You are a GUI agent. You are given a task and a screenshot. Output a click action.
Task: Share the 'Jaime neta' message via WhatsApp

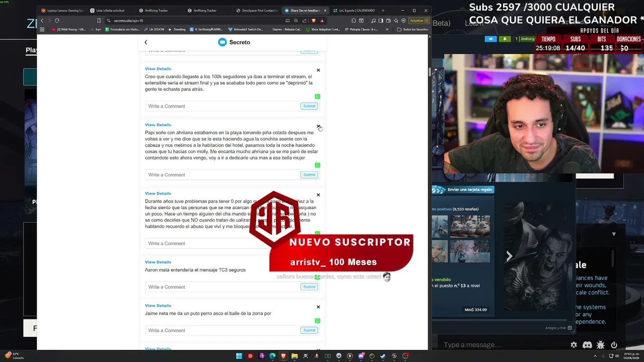pos(317,321)
